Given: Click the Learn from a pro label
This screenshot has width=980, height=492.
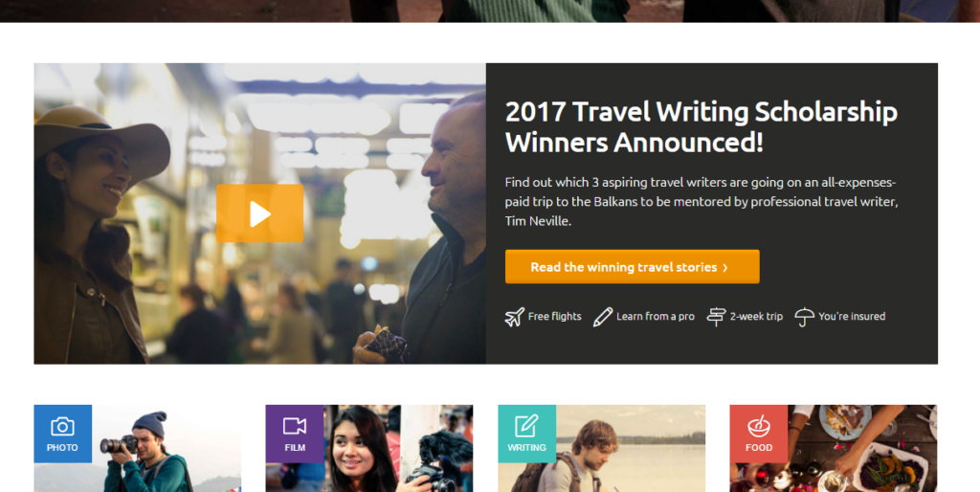Looking at the screenshot, I should [656, 316].
